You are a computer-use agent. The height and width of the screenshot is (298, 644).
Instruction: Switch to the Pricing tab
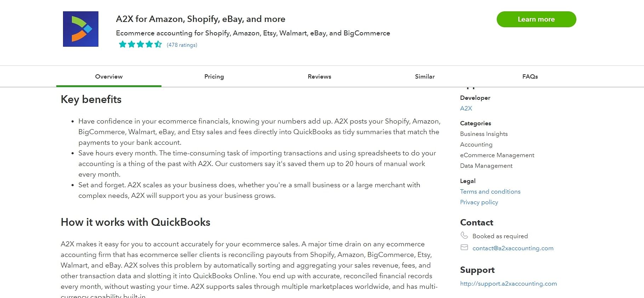214,76
